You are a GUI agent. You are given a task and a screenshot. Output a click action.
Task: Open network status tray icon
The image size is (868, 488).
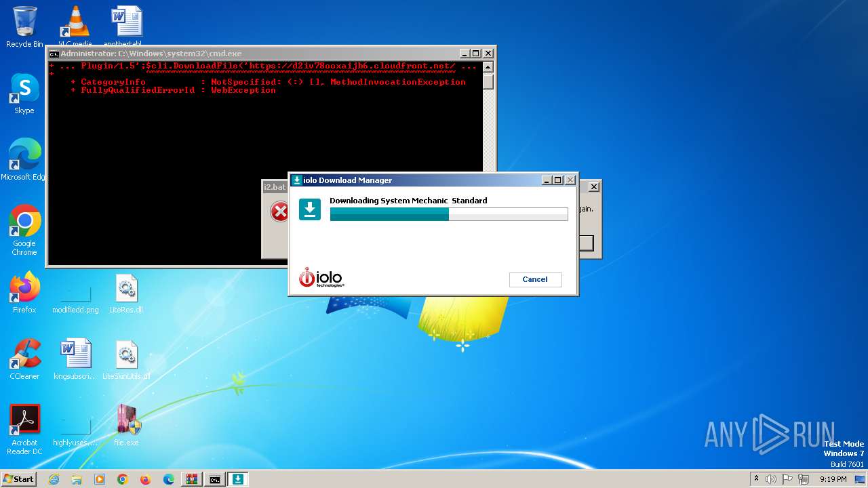(804, 479)
